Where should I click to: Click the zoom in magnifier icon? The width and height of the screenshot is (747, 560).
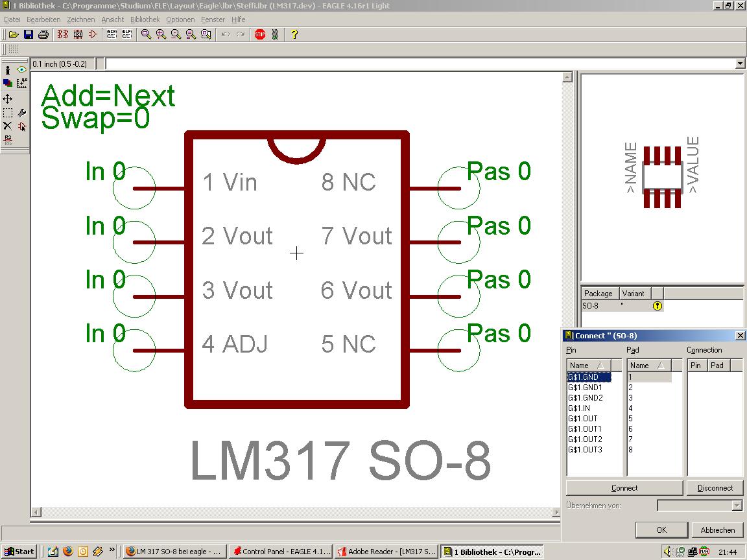click(x=161, y=34)
